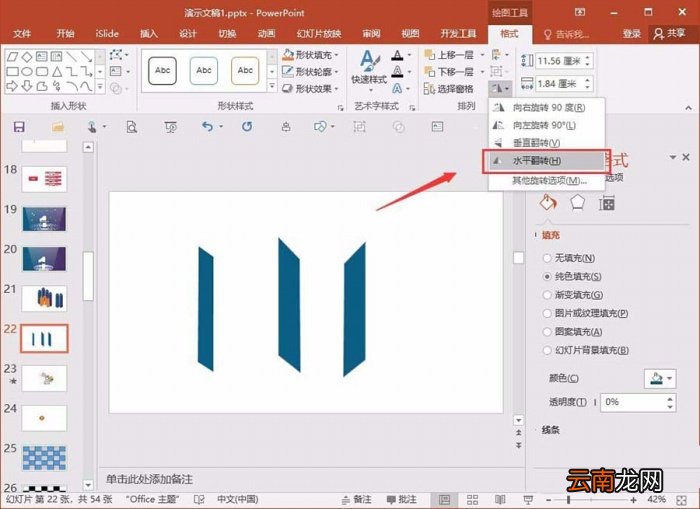Click the shape height field 11.56 厘米

coord(559,61)
